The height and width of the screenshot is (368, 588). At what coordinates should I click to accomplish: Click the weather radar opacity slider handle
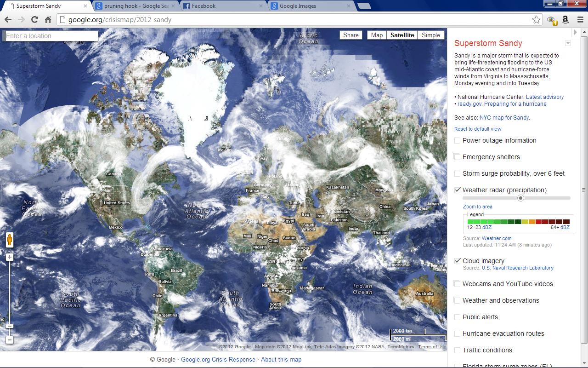tap(520, 198)
